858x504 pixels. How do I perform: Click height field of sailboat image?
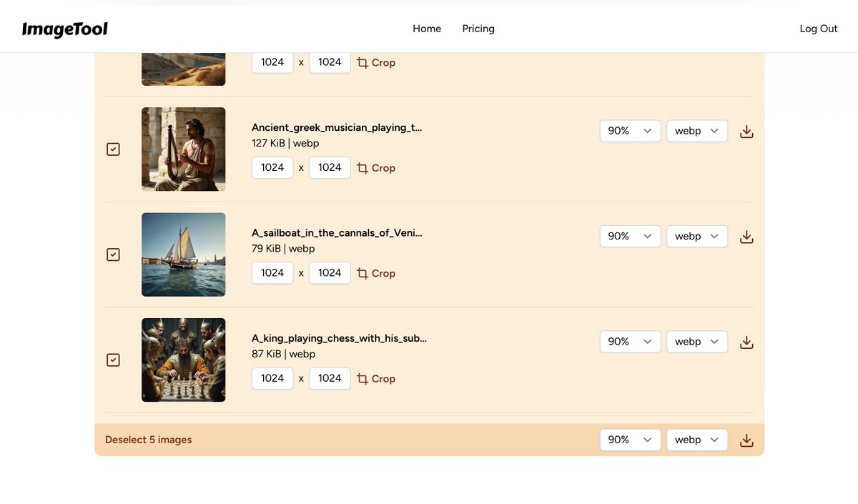pyautogui.click(x=330, y=272)
